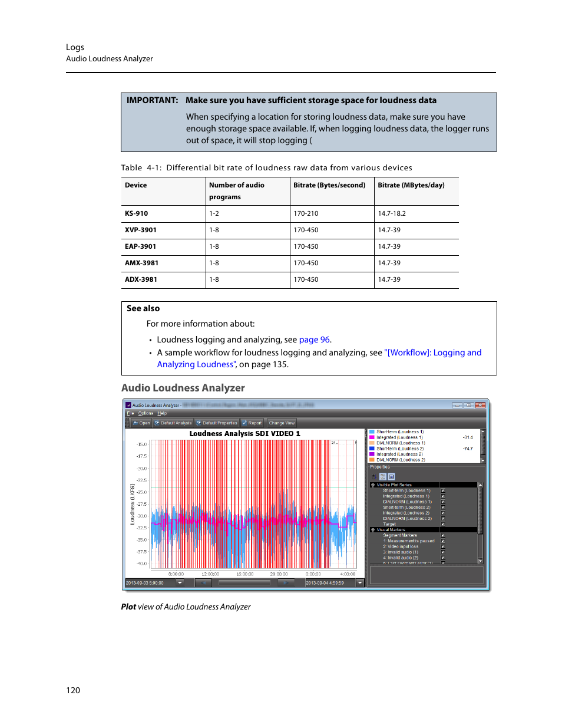
Task: Click the Properties list scroll up arrow
Action: pos(480,485)
